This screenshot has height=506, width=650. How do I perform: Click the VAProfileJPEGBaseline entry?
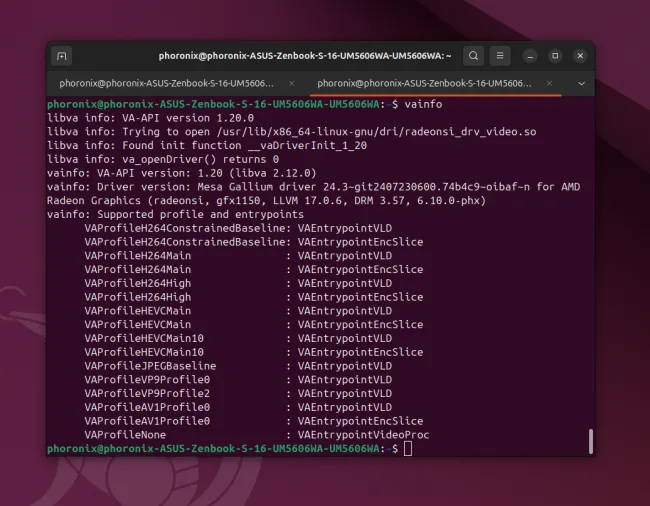151,366
